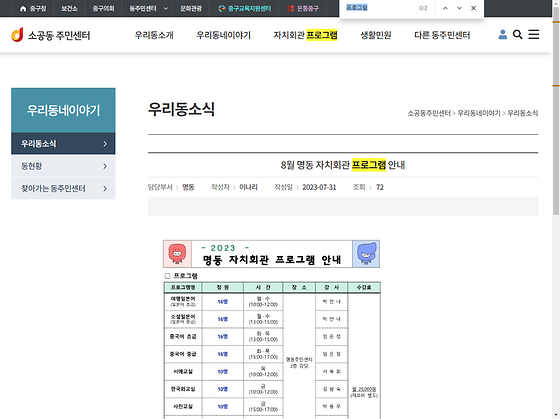Open the 생활민원 menu
The height and width of the screenshot is (419, 560).
coord(376,35)
